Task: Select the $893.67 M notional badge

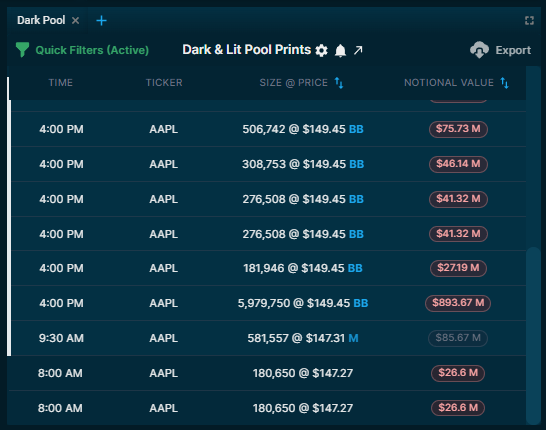Action: tap(458, 303)
